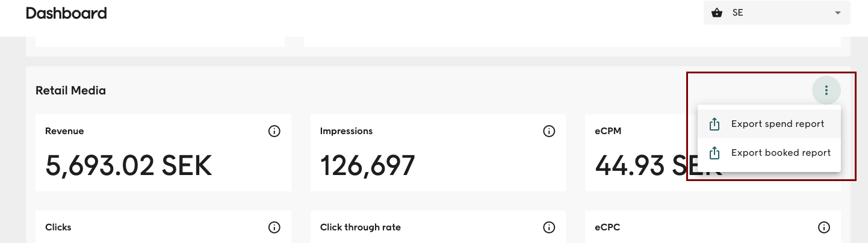Click the Revenue value 5,693.02 SEK
This screenshot has width=868, height=243.
coord(129,165)
